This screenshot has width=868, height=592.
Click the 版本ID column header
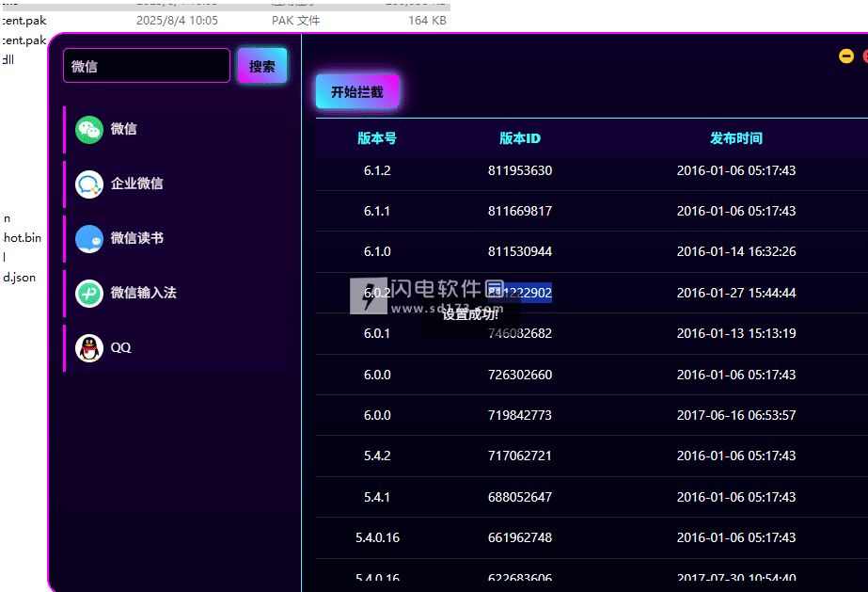pos(520,138)
